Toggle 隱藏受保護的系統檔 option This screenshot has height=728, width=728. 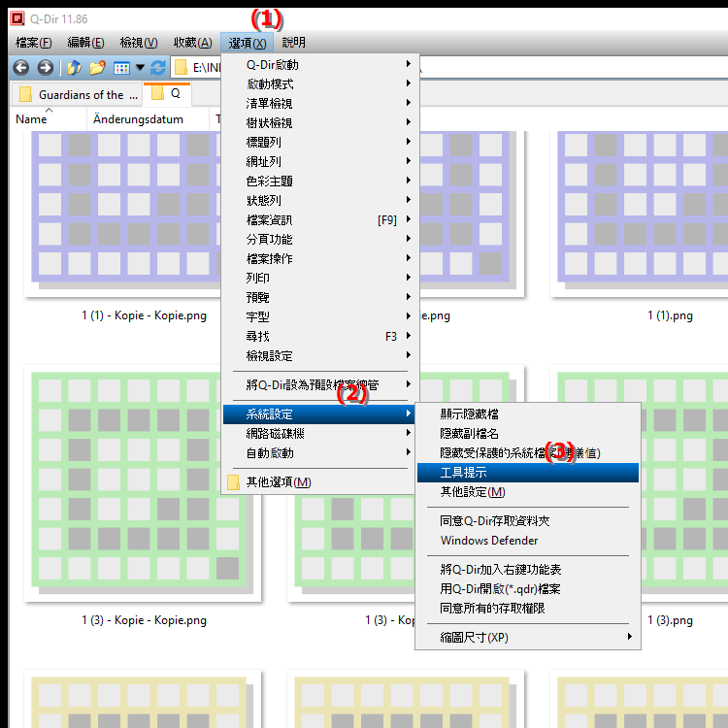pos(528,453)
